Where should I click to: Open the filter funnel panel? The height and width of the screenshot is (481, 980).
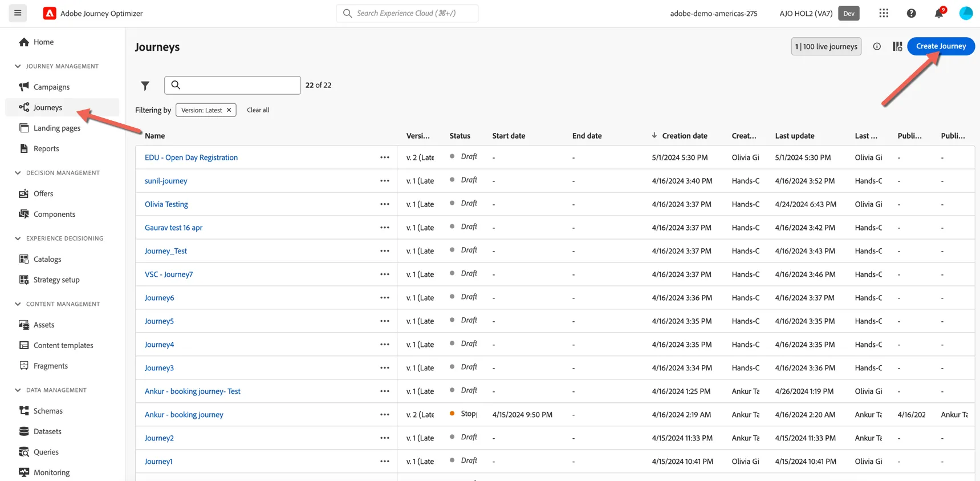tap(145, 86)
